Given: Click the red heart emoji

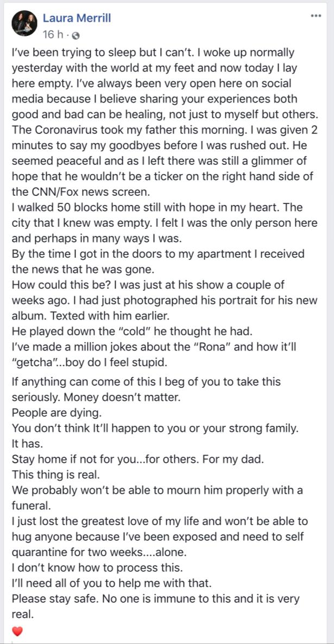Looking at the screenshot, I should 17,631.
